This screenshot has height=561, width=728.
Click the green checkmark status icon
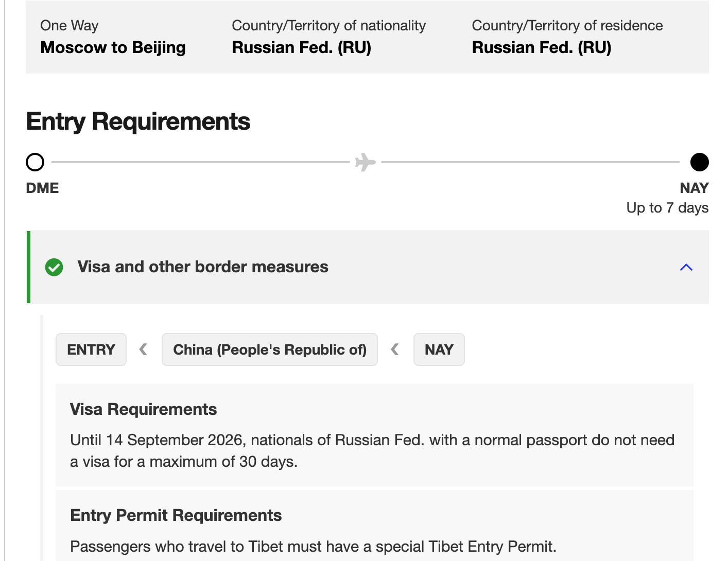click(54, 267)
